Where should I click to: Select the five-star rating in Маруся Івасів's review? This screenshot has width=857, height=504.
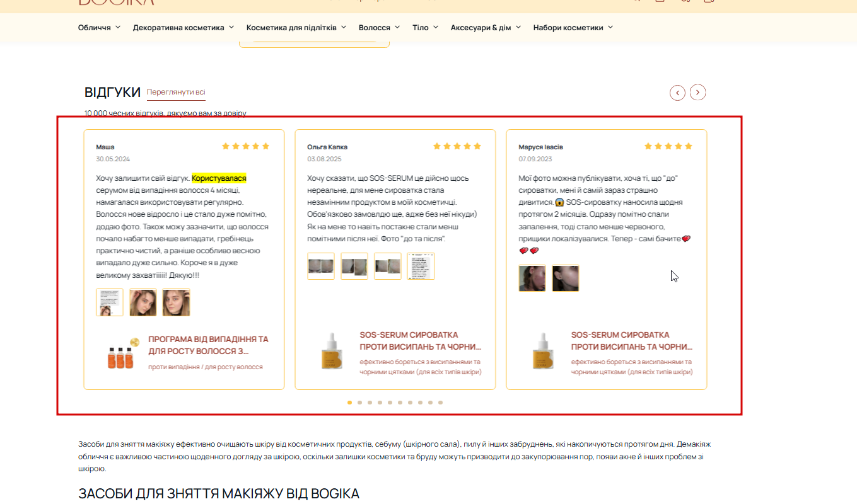click(668, 146)
